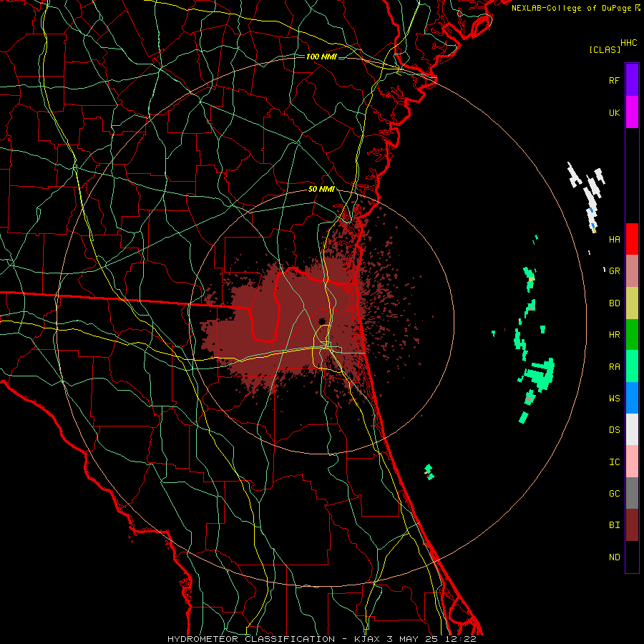
Task: Click the "BI" legend label
Action: click(614, 525)
